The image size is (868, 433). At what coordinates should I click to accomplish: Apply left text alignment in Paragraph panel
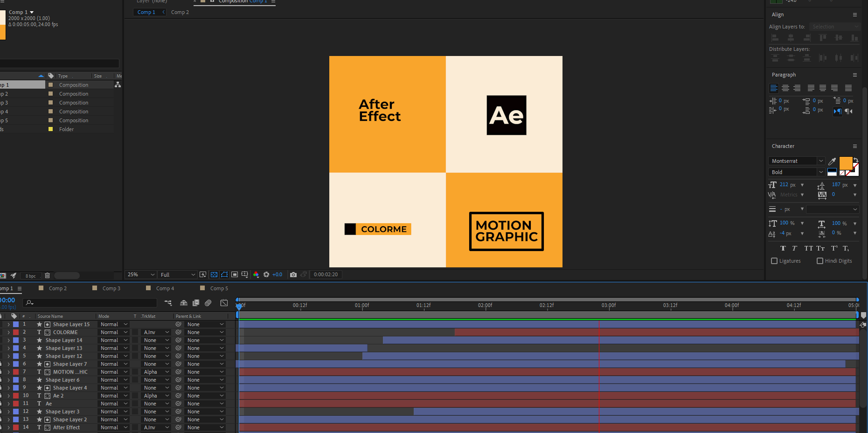click(x=774, y=88)
